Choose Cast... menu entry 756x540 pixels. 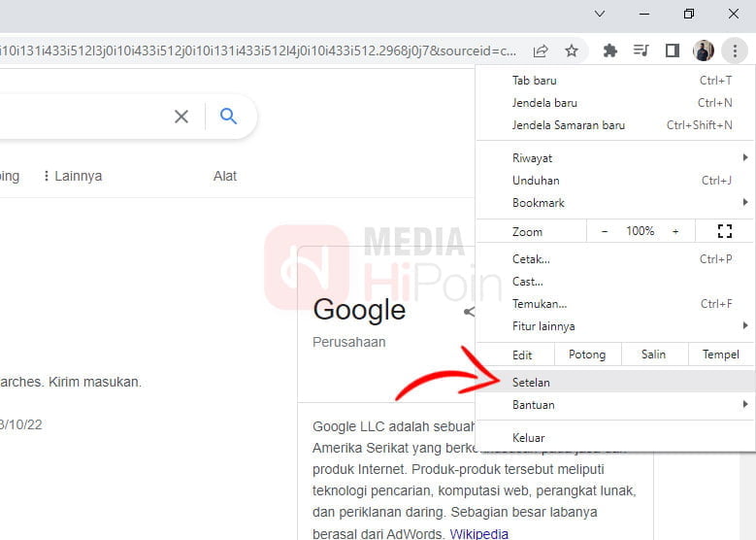[x=615, y=282]
